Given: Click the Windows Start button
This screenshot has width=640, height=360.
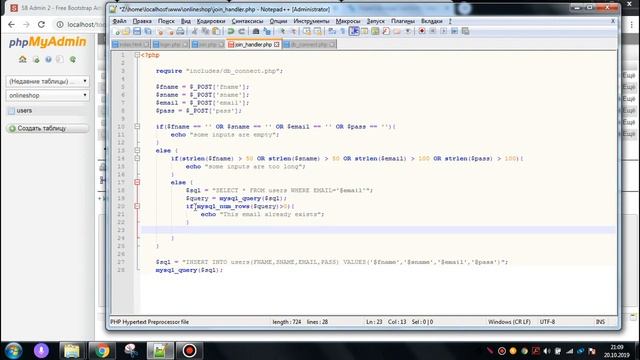Looking at the screenshot, I should (13, 351).
